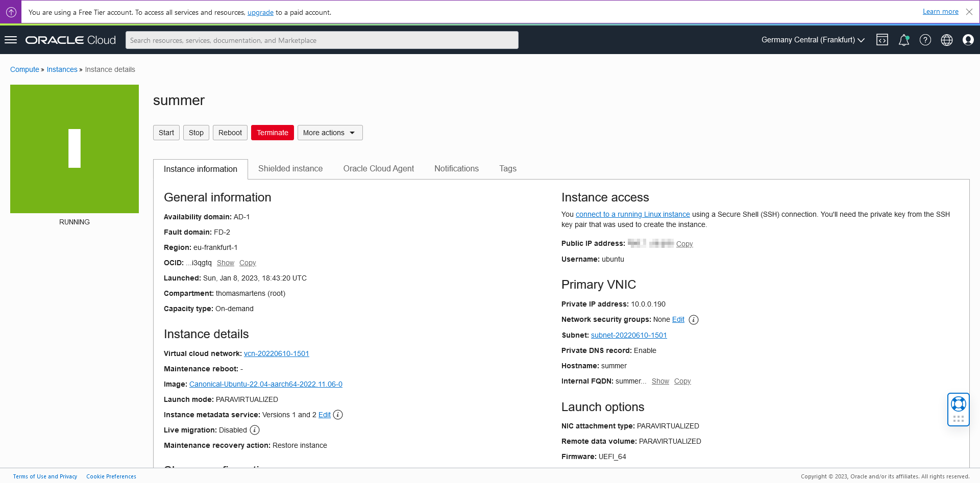Expand the More actions dropdown
The image size is (980, 483).
330,133
